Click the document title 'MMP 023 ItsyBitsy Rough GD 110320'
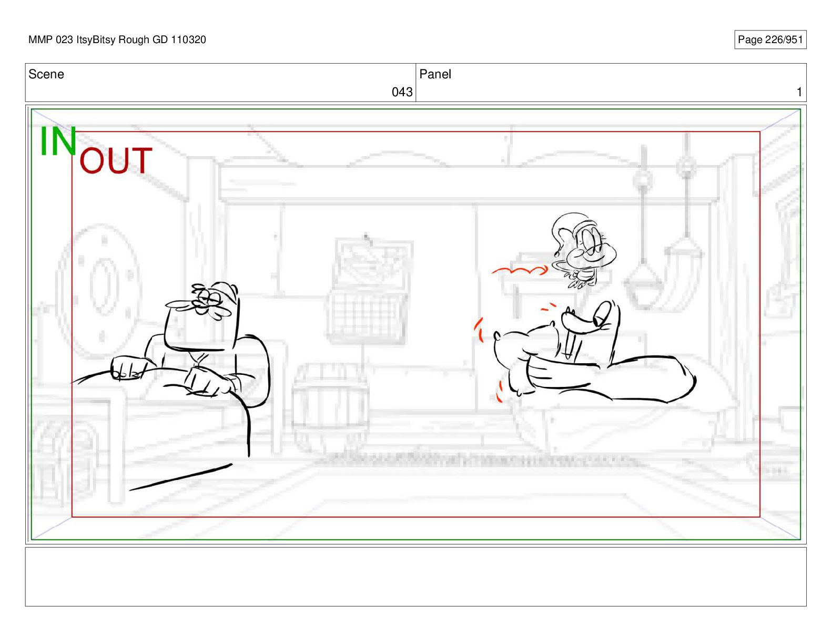The height and width of the screenshot is (644, 832). [x=117, y=39]
